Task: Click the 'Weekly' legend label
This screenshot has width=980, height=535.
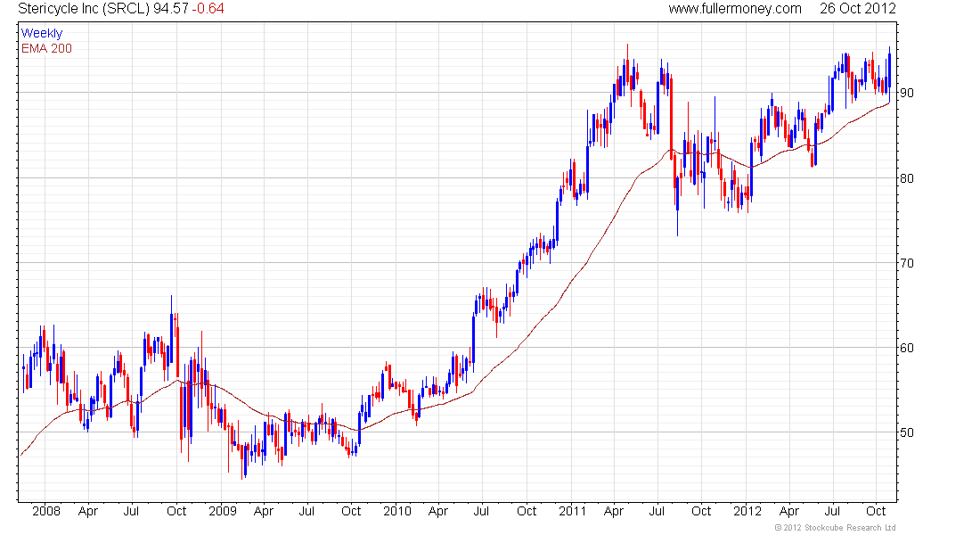Action: pyautogui.click(x=42, y=34)
